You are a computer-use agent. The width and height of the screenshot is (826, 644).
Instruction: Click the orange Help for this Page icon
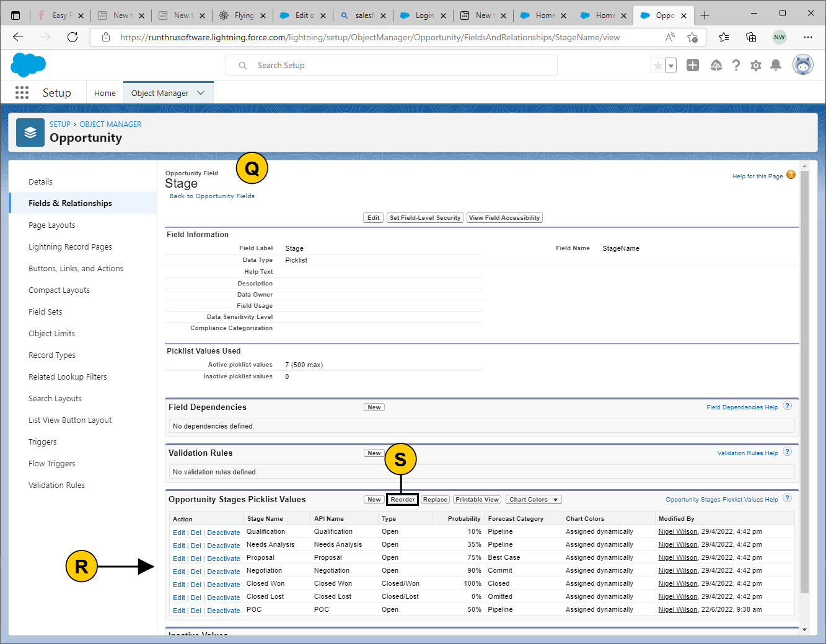(x=791, y=175)
